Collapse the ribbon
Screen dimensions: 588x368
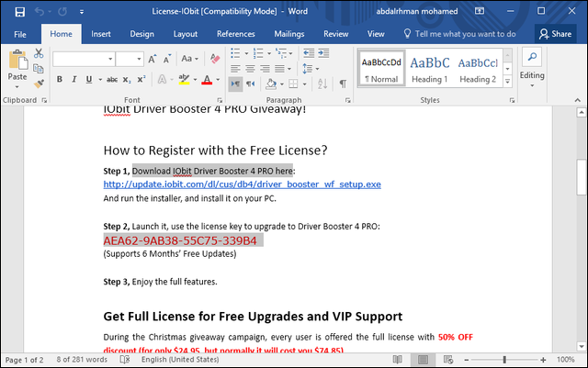[578, 100]
